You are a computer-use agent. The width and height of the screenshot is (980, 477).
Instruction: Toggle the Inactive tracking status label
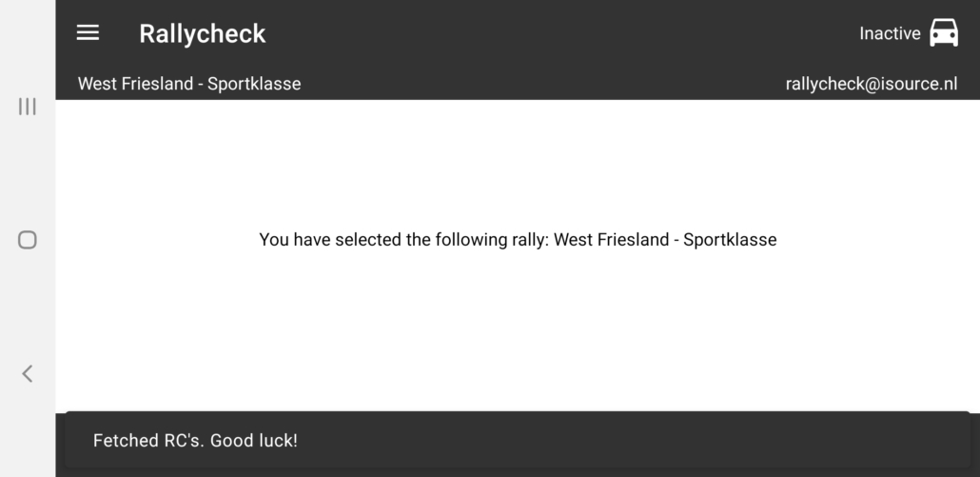point(890,33)
